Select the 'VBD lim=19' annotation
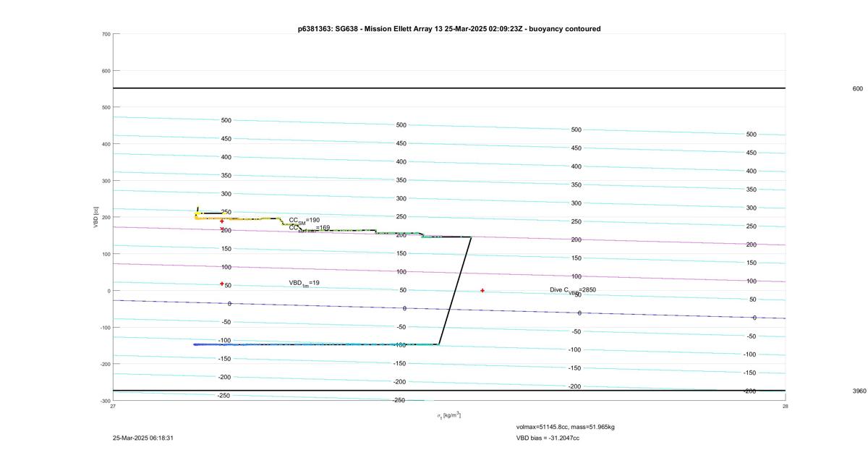Image resolution: width=868 pixels, height=450 pixels. 305,284
